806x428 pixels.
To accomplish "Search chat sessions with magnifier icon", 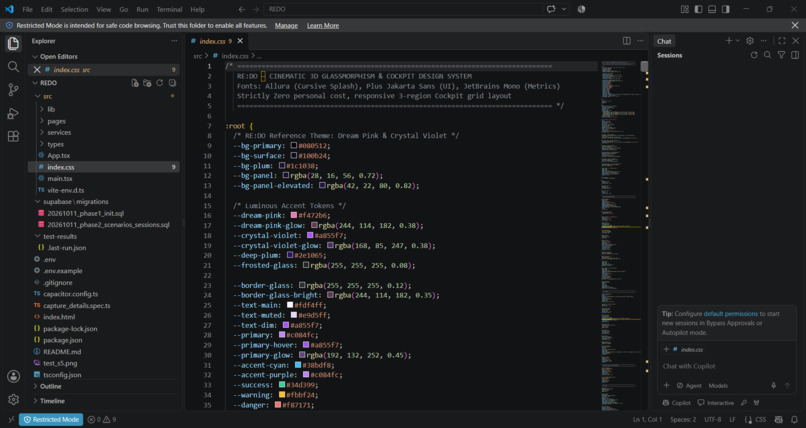I will click(x=767, y=55).
